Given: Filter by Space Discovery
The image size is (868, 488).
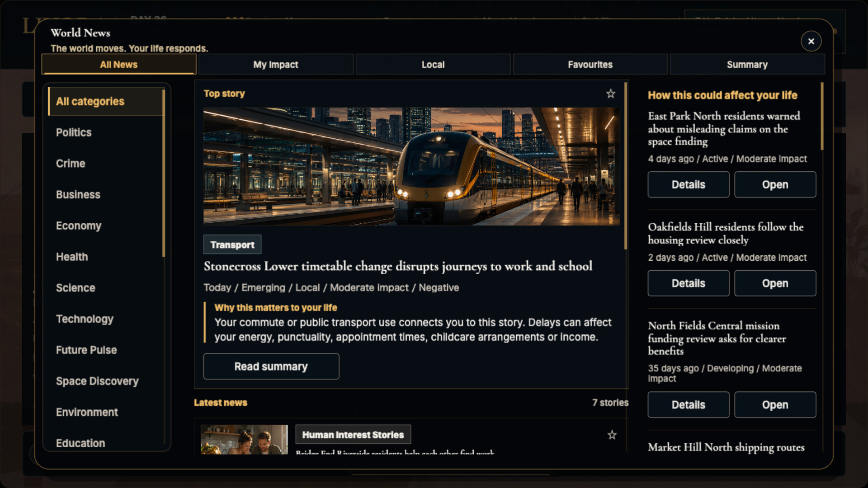Looking at the screenshot, I should [105, 381].
